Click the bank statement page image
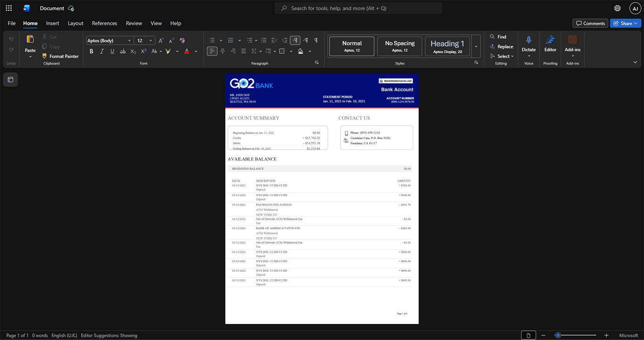Viewport: 644px width, 340px height. tap(322, 199)
